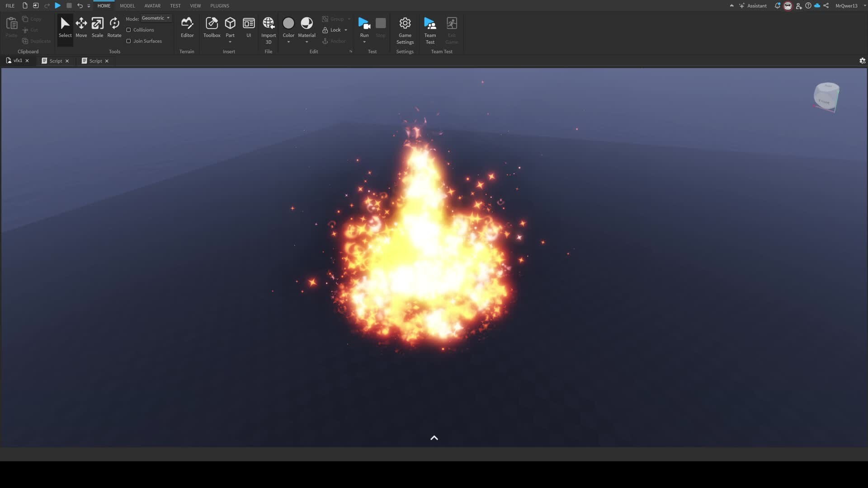Open the Terrain Editor

187,27
